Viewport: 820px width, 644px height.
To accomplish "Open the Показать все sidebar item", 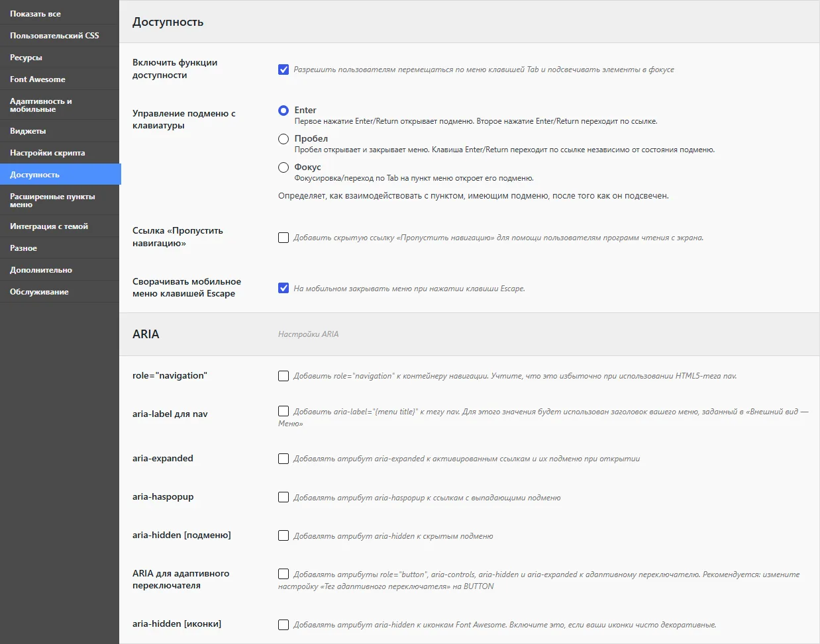I will click(x=60, y=14).
